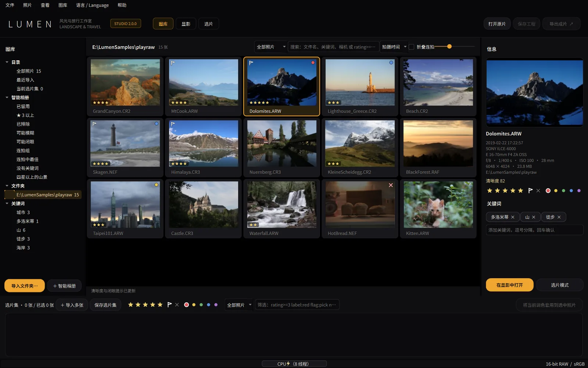Toggle the 折叠连拍 checkbox
Viewport: 588px width, 368px height.
pos(412,47)
